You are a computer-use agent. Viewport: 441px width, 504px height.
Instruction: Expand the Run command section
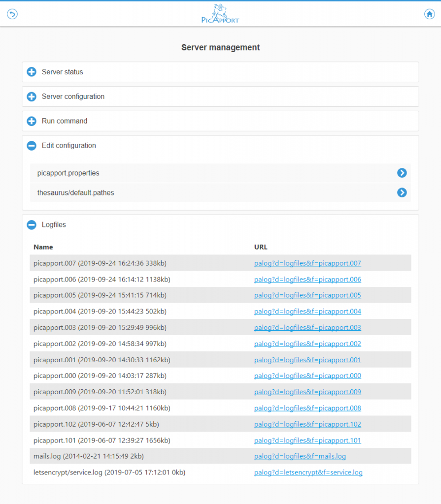32,121
